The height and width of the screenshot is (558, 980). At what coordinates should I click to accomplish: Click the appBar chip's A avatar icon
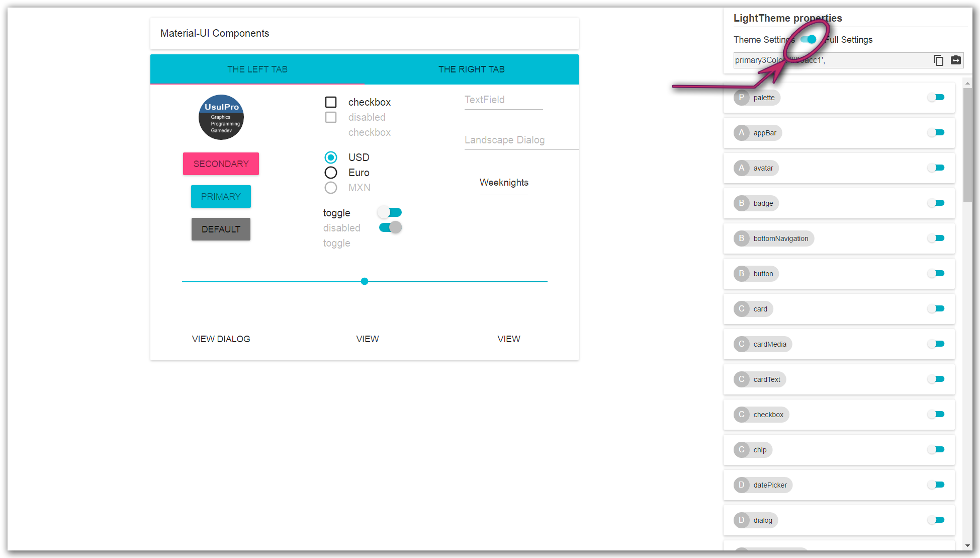pyautogui.click(x=742, y=133)
